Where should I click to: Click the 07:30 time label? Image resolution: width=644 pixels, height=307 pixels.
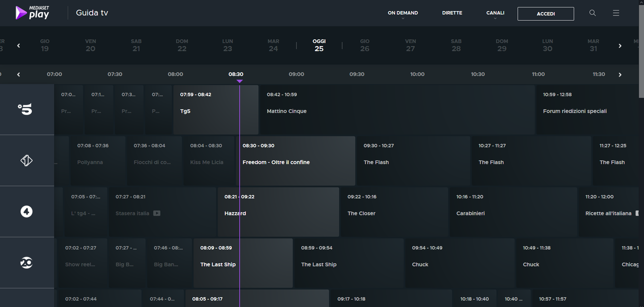coord(115,74)
